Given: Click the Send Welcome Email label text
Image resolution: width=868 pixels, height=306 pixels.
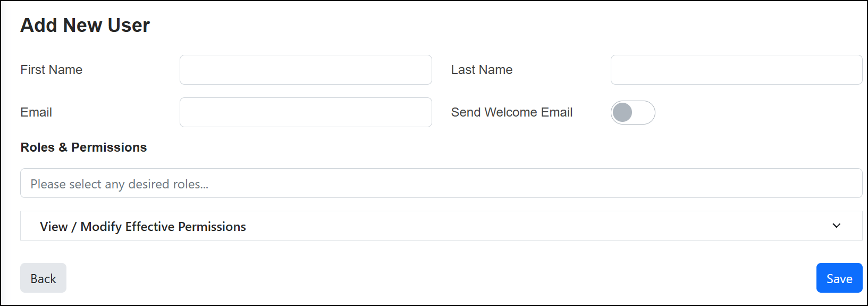Looking at the screenshot, I should [x=511, y=112].
